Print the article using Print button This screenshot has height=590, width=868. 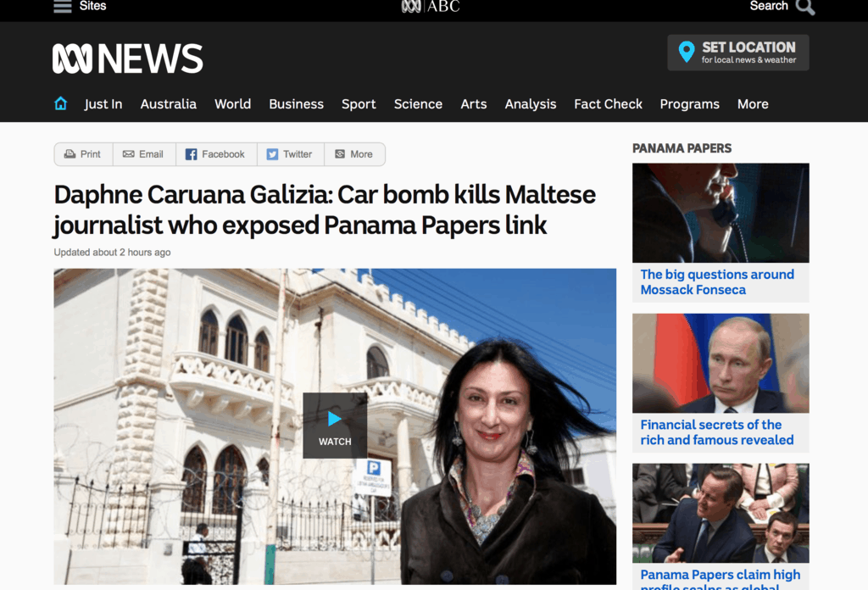click(83, 154)
